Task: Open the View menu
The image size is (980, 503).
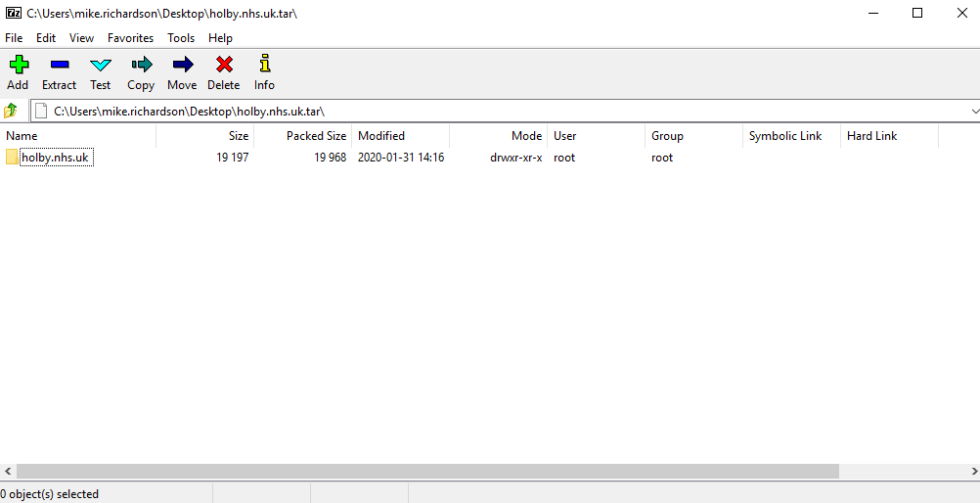Action: point(82,38)
